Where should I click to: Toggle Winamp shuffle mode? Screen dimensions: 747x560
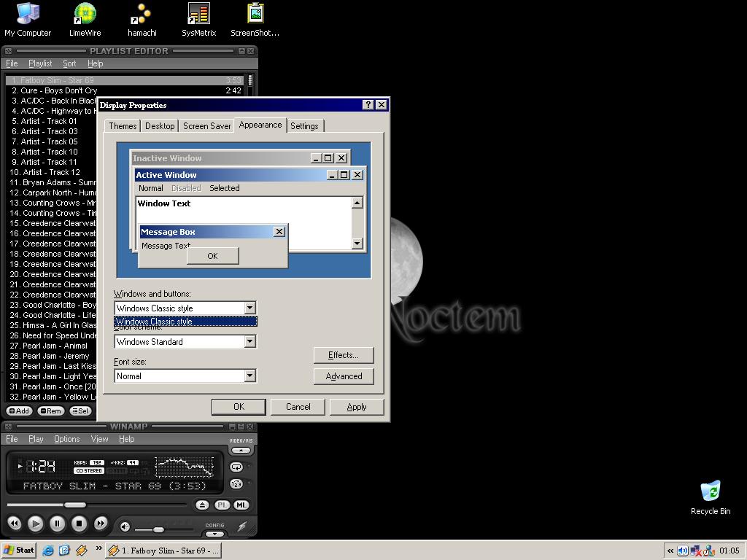click(236, 484)
